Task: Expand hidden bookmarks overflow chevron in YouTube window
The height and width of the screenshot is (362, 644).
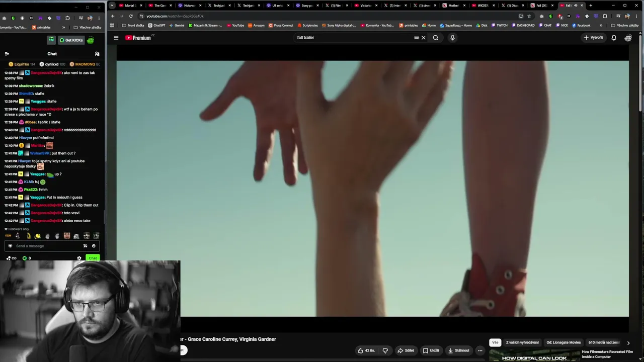Action: [601, 25]
